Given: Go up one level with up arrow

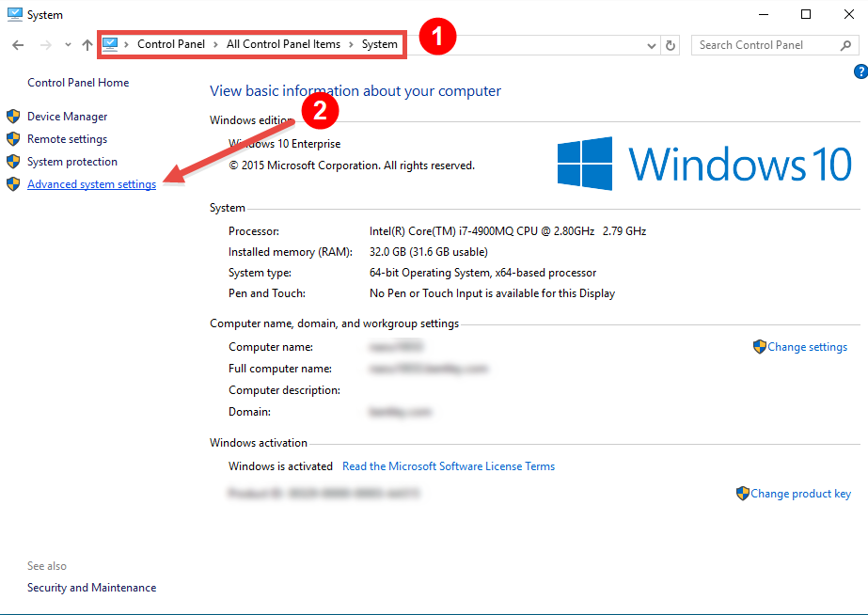Looking at the screenshot, I should [x=87, y=45].
